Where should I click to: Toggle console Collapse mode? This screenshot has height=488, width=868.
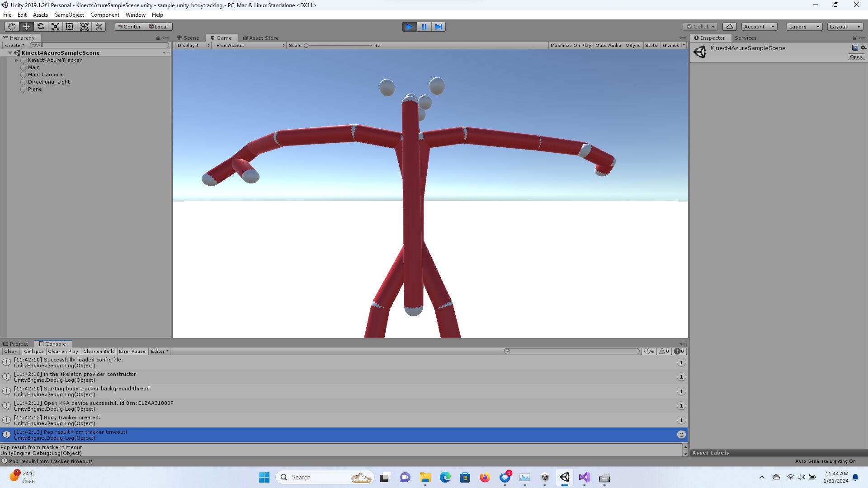[34, 351]
